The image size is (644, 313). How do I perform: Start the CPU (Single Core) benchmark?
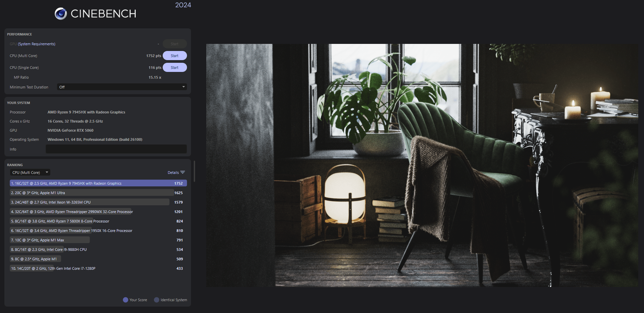[175, 68]
